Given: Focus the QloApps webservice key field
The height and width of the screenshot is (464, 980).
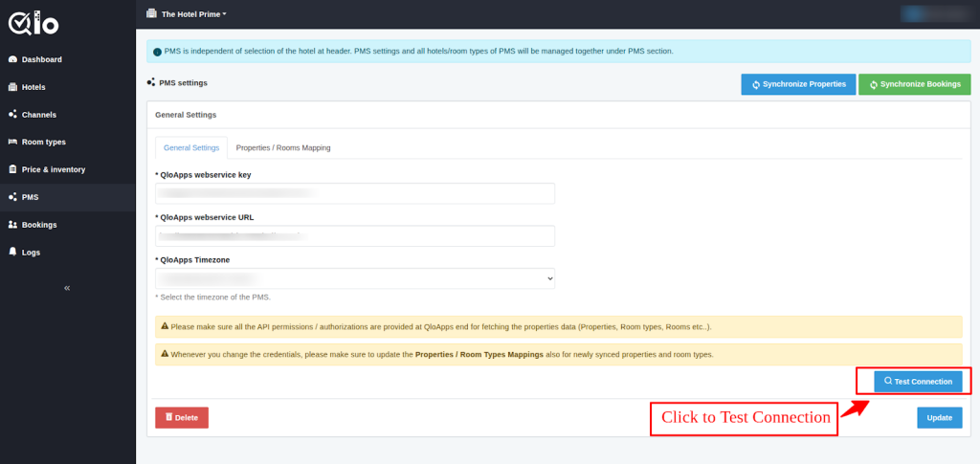Looking at the screenshot, I should [355, 193].
